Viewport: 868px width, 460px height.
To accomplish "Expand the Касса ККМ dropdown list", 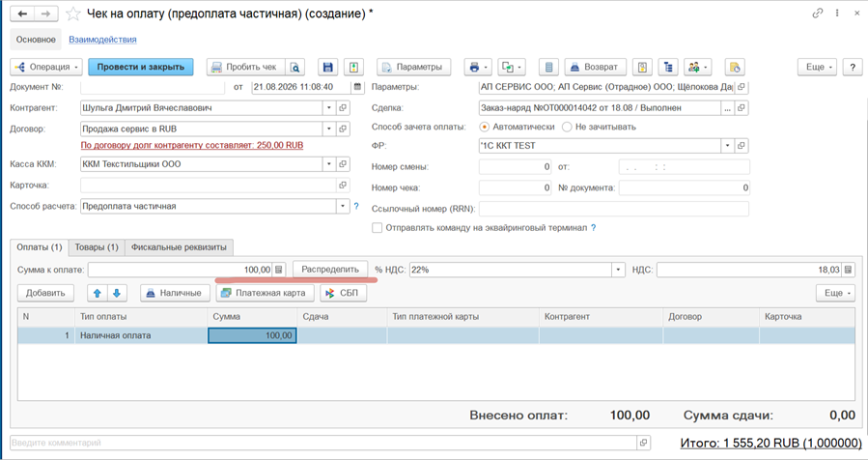I will click(x=329, y=164).
